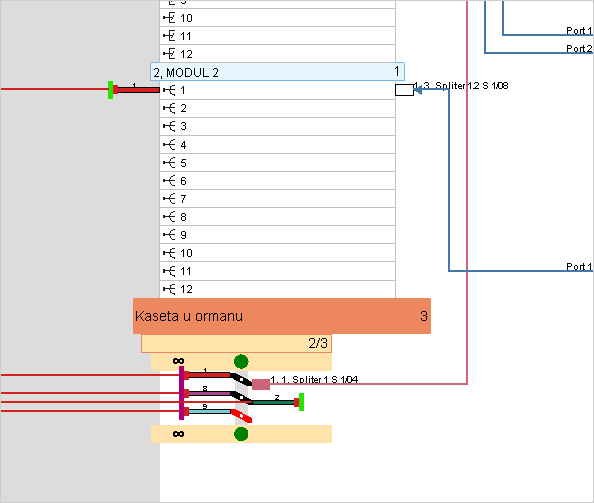
Task: Select the '2, MODUL 2' module header
Action: [x=277, y=72]
